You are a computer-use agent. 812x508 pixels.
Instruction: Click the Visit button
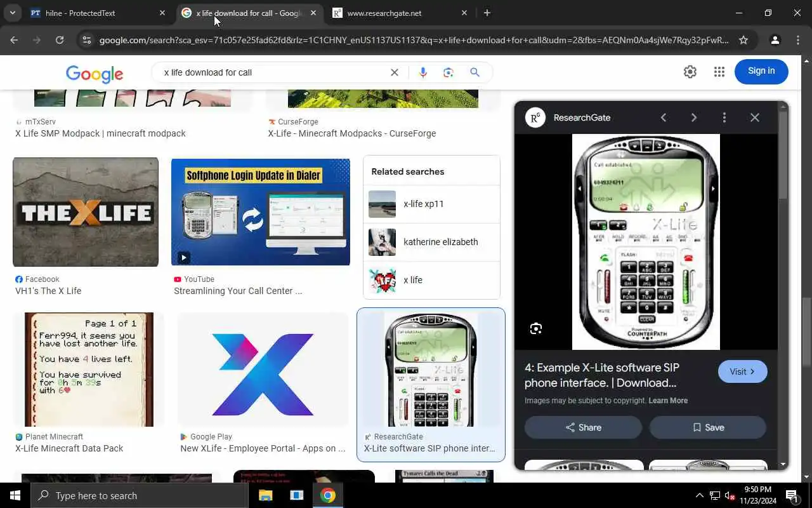point(742,371)
